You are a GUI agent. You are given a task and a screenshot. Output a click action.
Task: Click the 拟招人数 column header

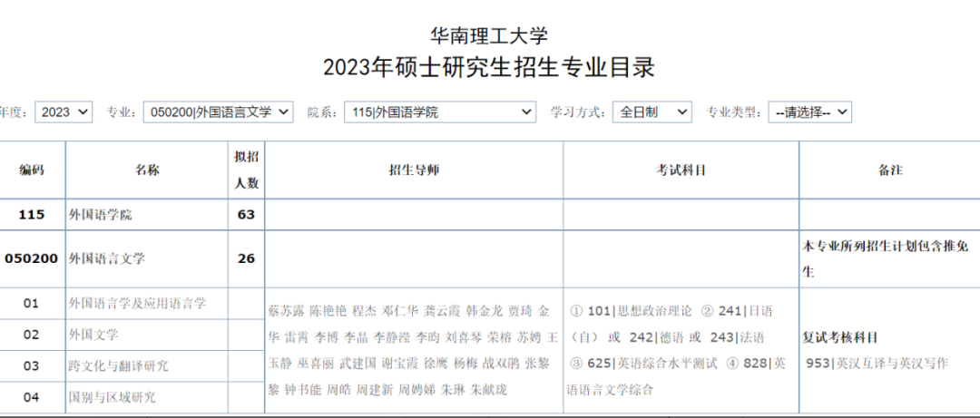pos(246,170)
